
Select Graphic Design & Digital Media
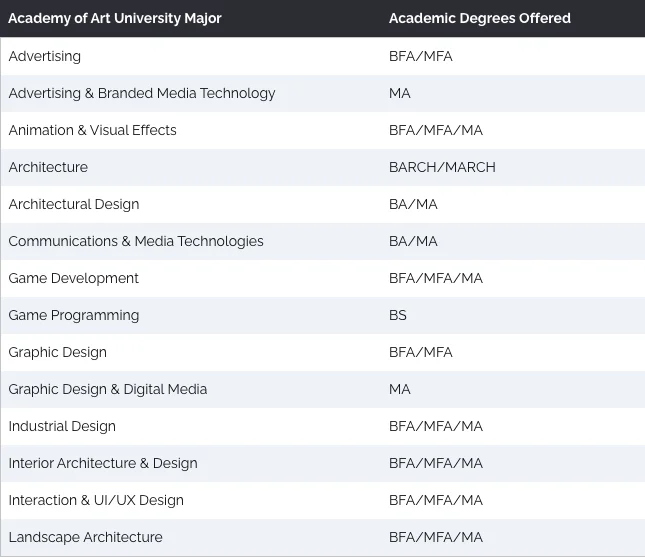[x=108, y=389]
